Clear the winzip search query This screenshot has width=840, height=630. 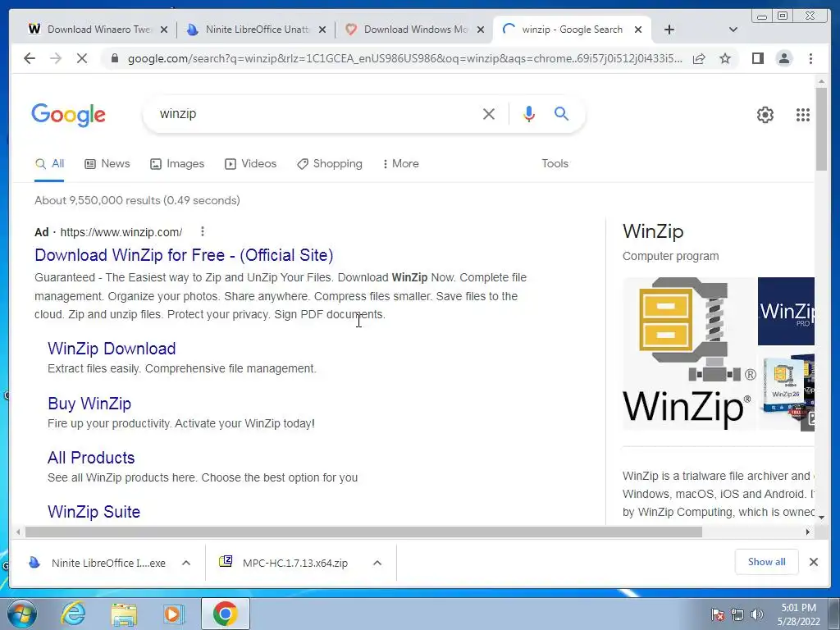pyautogui.click(x=489, y=113)
